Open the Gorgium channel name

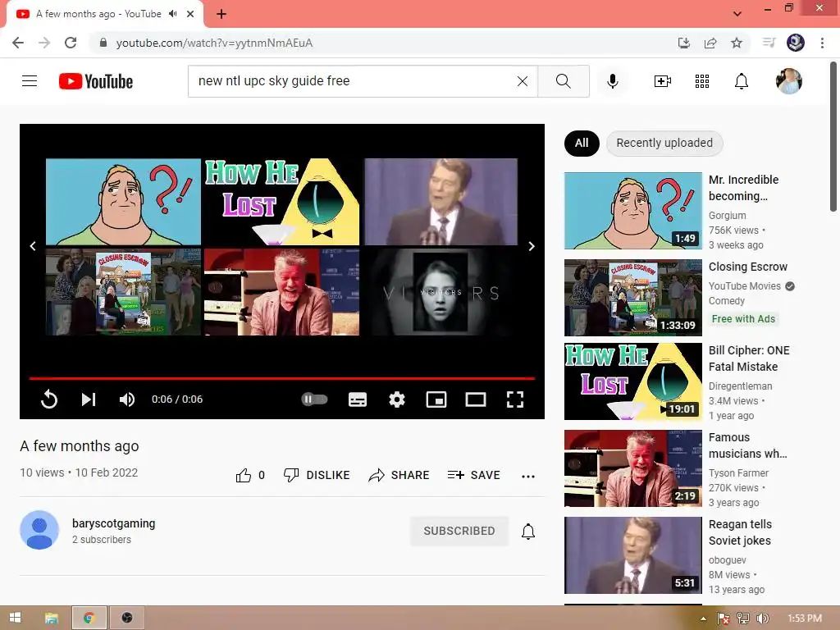727,216
